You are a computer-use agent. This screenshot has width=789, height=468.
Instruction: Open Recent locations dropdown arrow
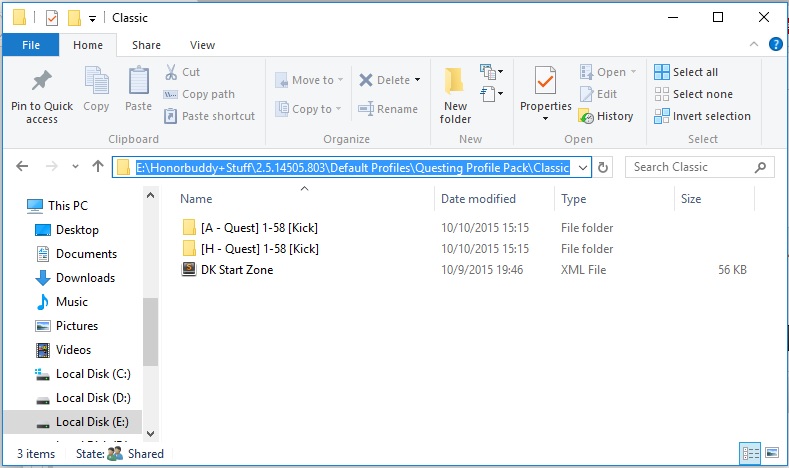click(75, 166)
